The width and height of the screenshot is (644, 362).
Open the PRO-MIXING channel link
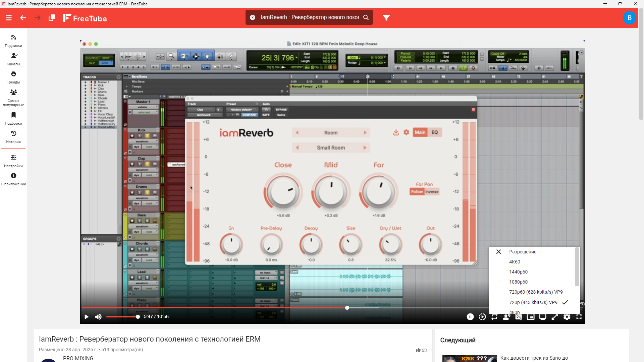click(78, 358)
